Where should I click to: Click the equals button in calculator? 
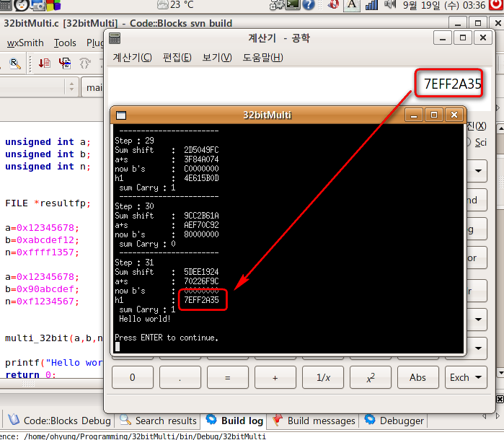click(x=228, y=377)
